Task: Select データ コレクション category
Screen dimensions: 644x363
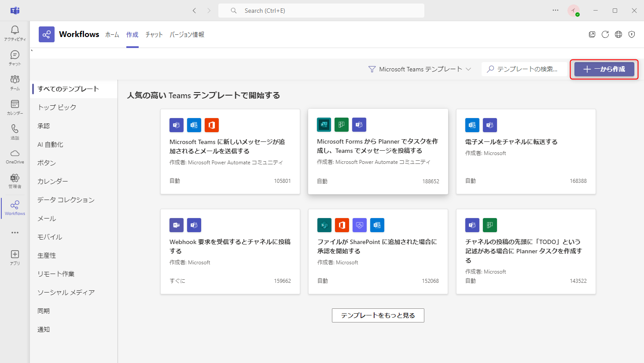Action: [74, 200]
